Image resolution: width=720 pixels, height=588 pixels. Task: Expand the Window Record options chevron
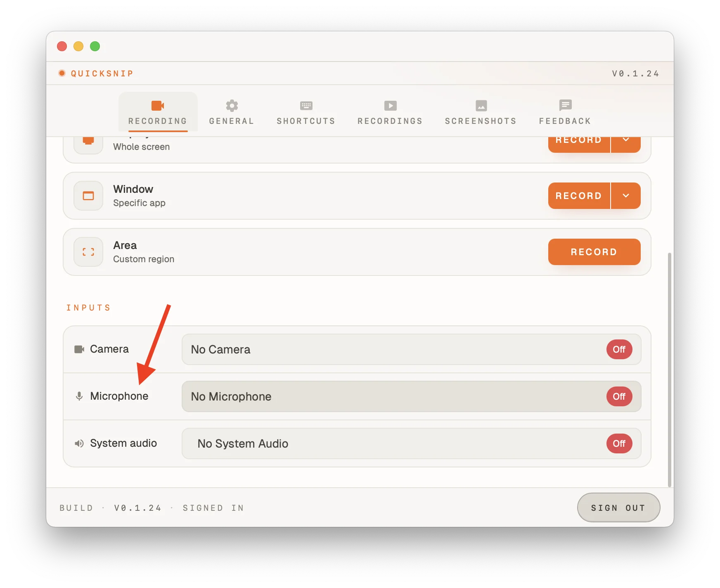[x=626, y=196]
